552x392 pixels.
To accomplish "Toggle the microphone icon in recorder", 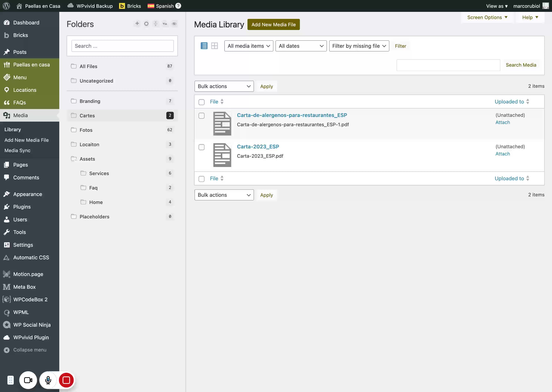I will [48, 380].
